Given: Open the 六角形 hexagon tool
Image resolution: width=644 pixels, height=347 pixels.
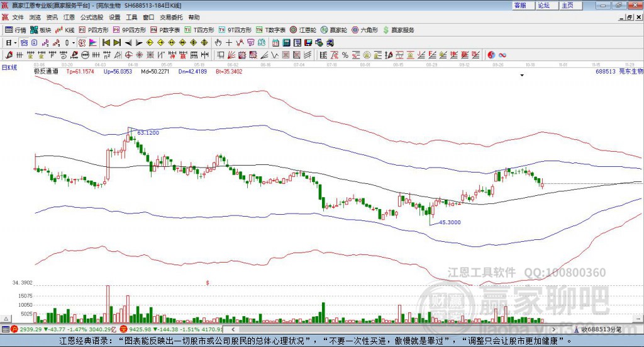Looking at the screenshot, I should tap(365, 30).
